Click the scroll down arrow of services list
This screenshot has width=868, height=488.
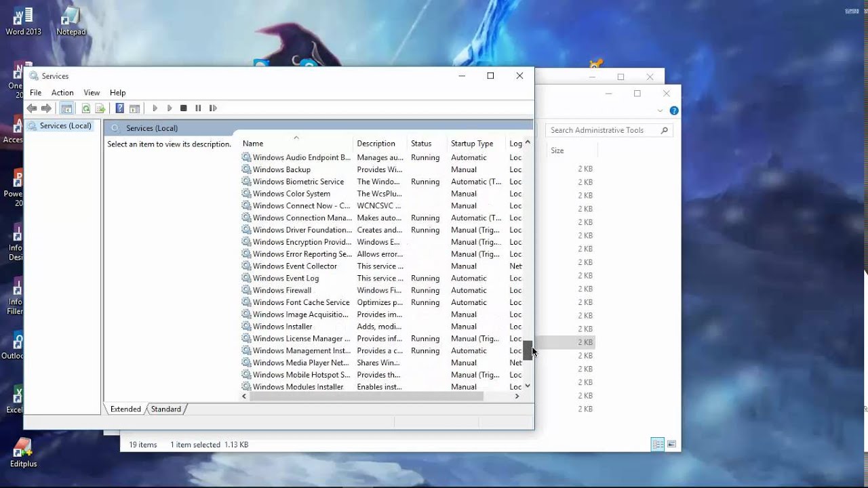pos(528,386)
